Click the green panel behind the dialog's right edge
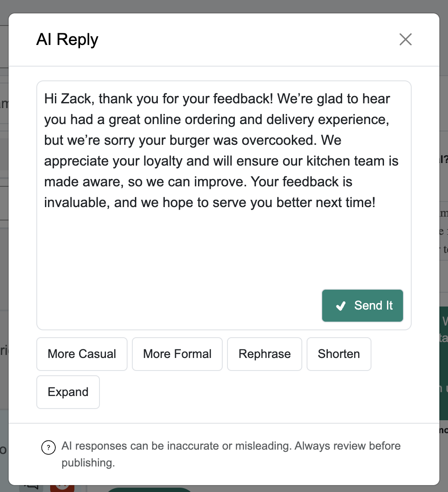This screenshot has height=492, width=448. point(444,363)
